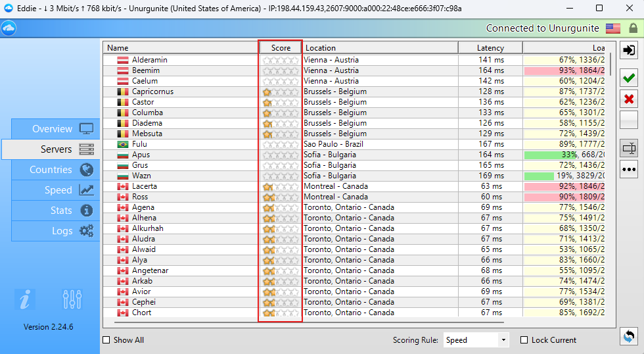Sort servers by Location column header
This screenshot has height=354, width=644.
[380, 47]
